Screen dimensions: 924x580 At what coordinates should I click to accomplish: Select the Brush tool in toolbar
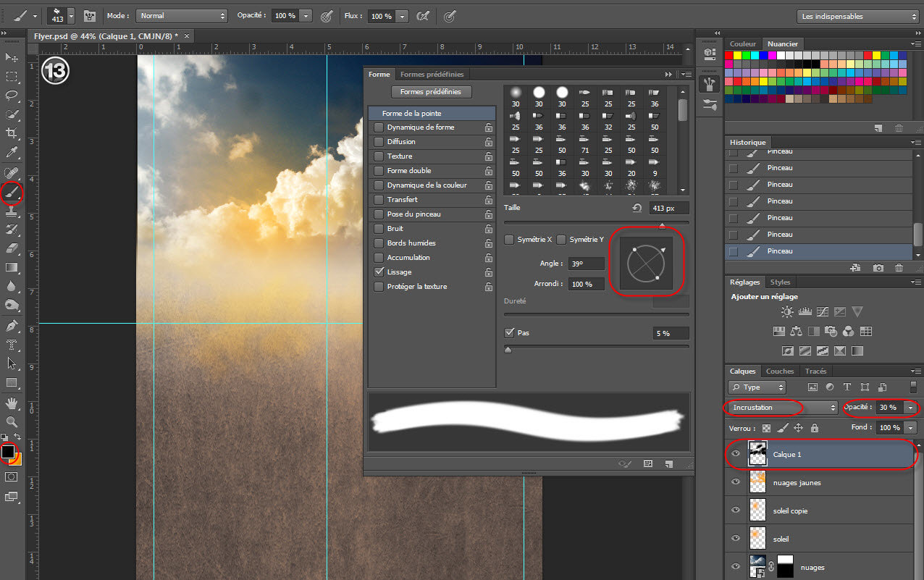point(12,192)
